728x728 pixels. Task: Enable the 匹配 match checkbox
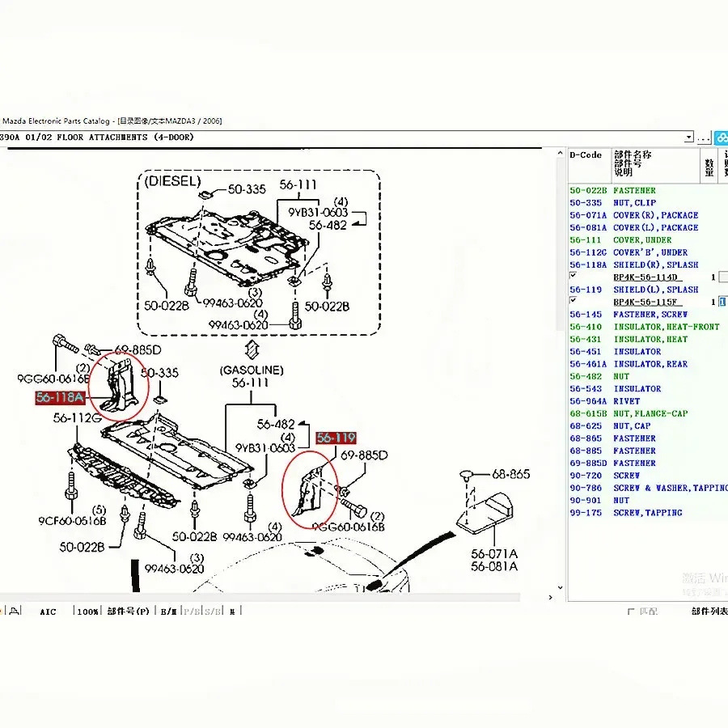point(631,612)
